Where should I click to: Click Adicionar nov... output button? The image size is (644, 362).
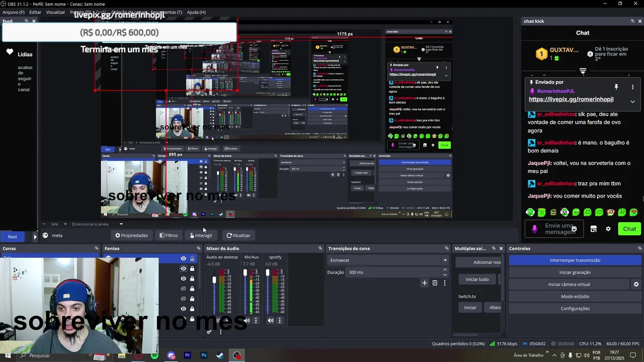pyautogui.click(x=478, y=262)
